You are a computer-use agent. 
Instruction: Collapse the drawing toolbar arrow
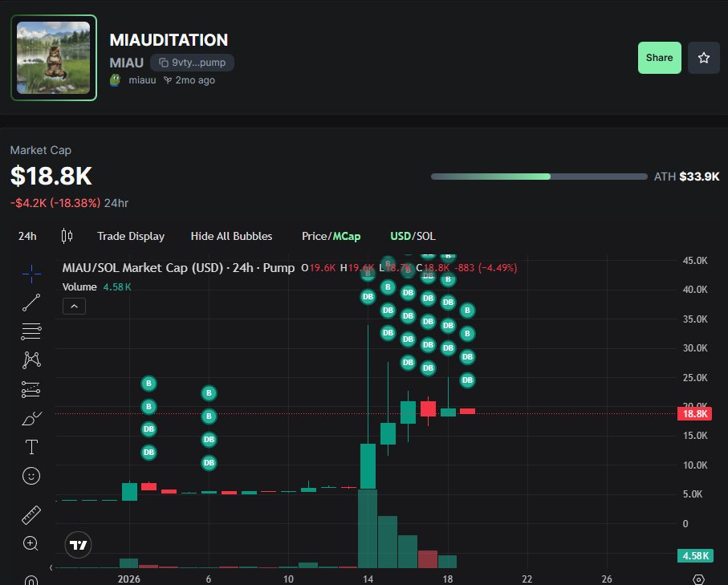tap(51, 567)
